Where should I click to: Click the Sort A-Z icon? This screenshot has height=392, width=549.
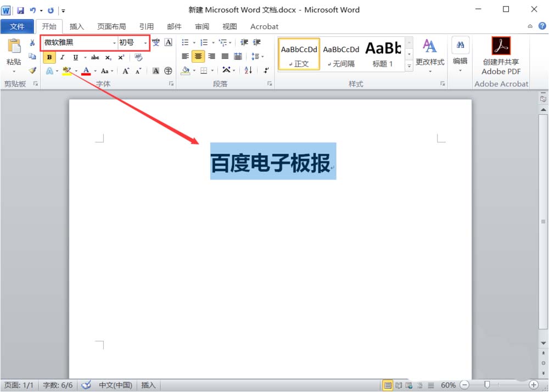[x=248, y=71]
